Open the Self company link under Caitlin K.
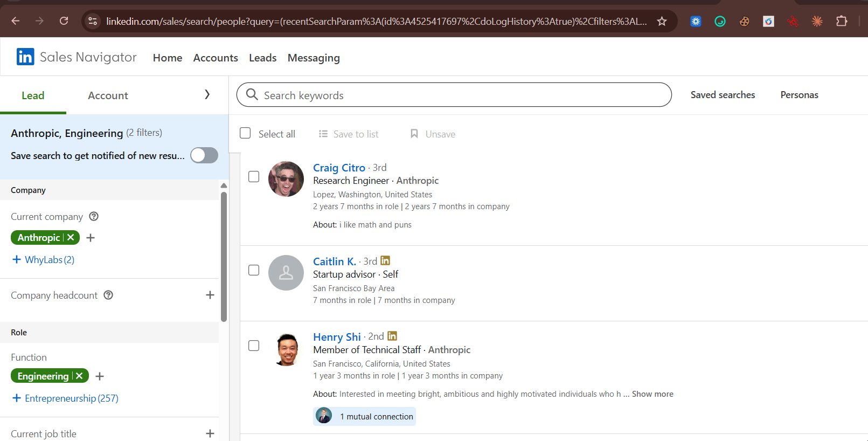The height and width of the screenshot is (441, 868). tap(391, 274)
